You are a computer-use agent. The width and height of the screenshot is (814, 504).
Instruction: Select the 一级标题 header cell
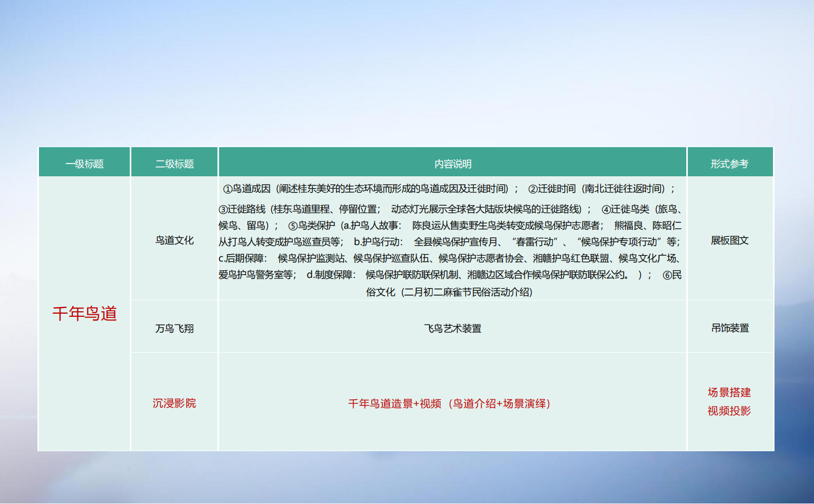(x=84, y=163)
